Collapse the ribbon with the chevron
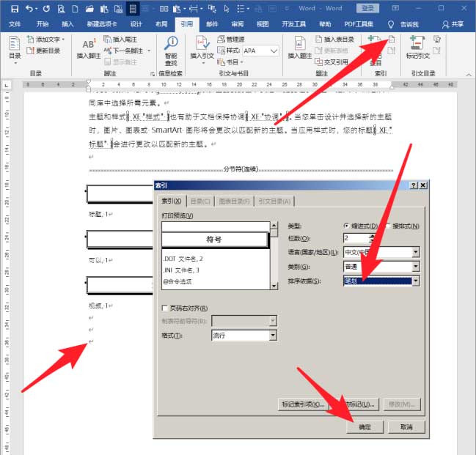The width and height of the screenshot is (476, 455). [469, 74]
